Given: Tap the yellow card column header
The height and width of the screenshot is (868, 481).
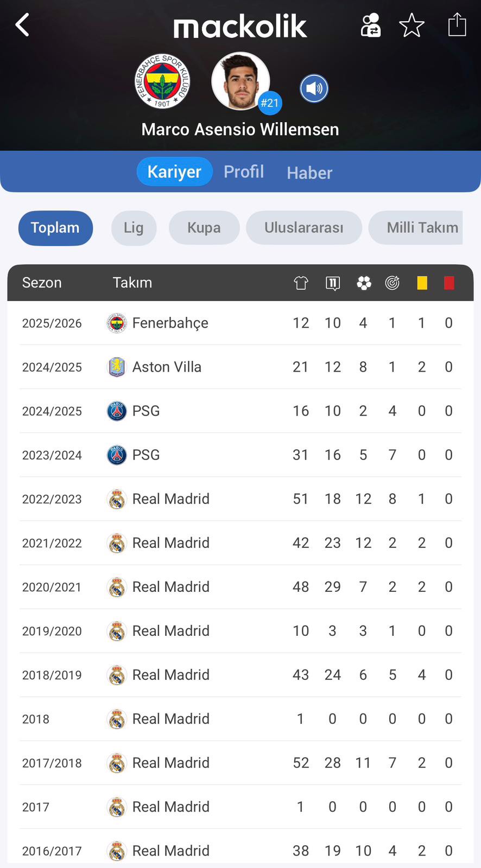Looking at the screenshot, I should tap(422, 283).
